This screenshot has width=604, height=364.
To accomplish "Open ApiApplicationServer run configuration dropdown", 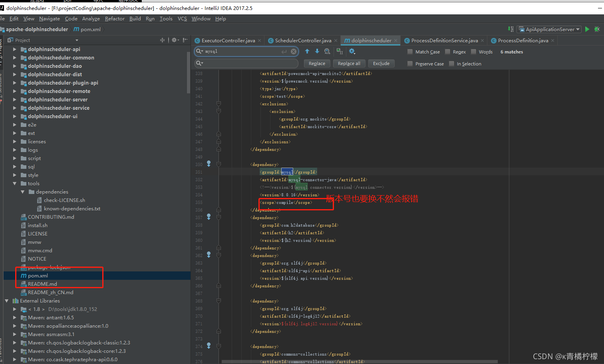I will (549, 29).
